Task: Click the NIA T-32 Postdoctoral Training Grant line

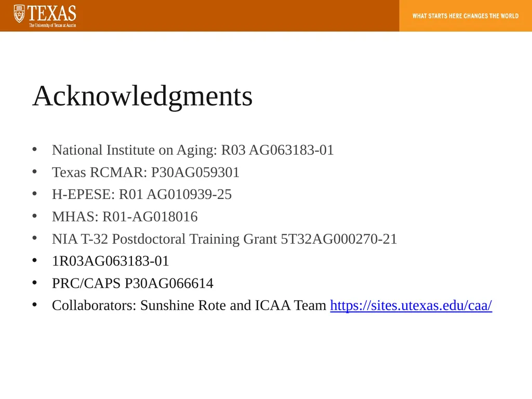Action: coord(224,239)
